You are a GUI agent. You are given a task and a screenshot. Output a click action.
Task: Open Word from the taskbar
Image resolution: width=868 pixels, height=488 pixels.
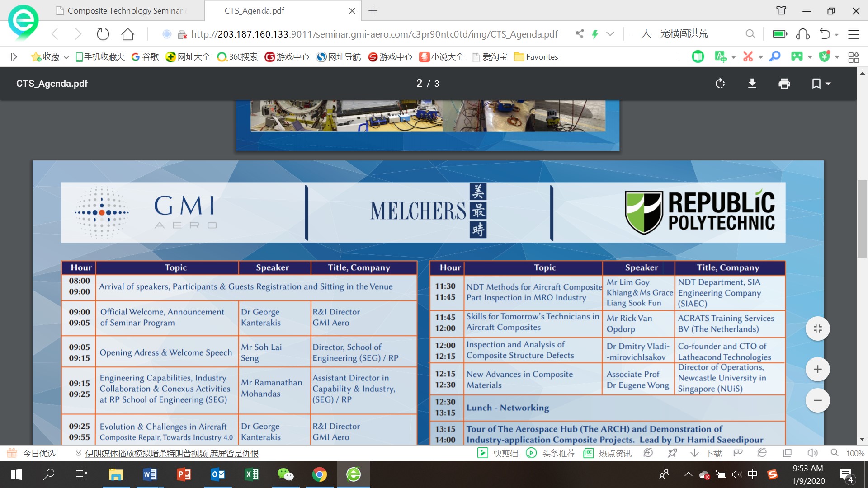point(150,474)
